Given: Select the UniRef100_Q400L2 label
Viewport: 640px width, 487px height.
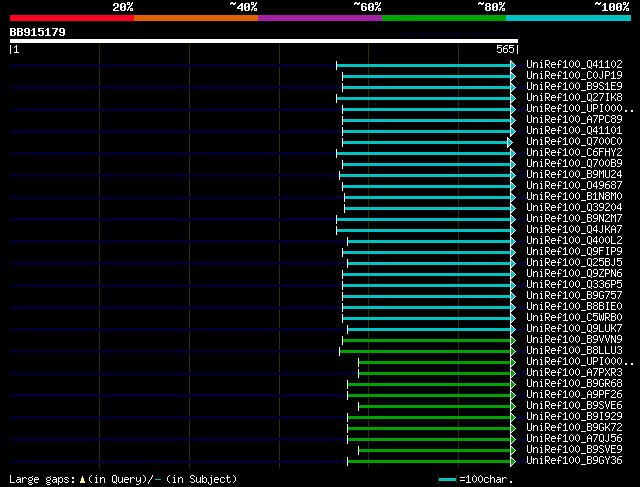Looking at the screenshot, I should [x=574, y=241].
